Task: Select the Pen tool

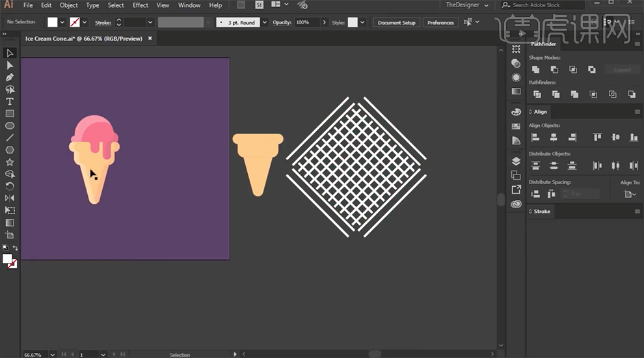Action: point(10,77)
